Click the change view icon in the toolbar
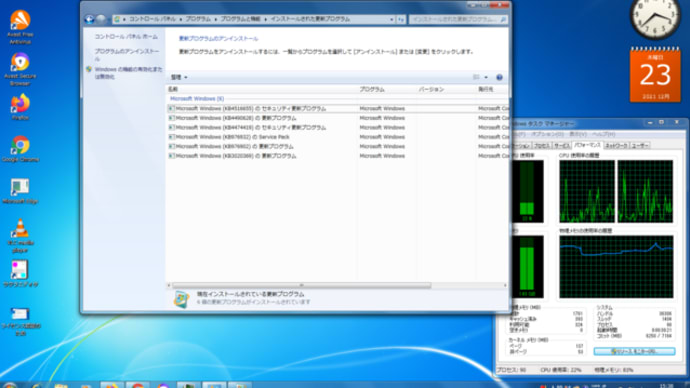This screenshot has height=388, width=690. (x=476, y=77)
